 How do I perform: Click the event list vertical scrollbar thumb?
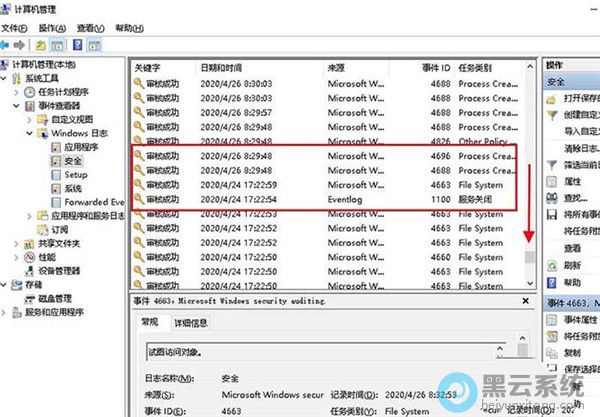click(531, 257)
